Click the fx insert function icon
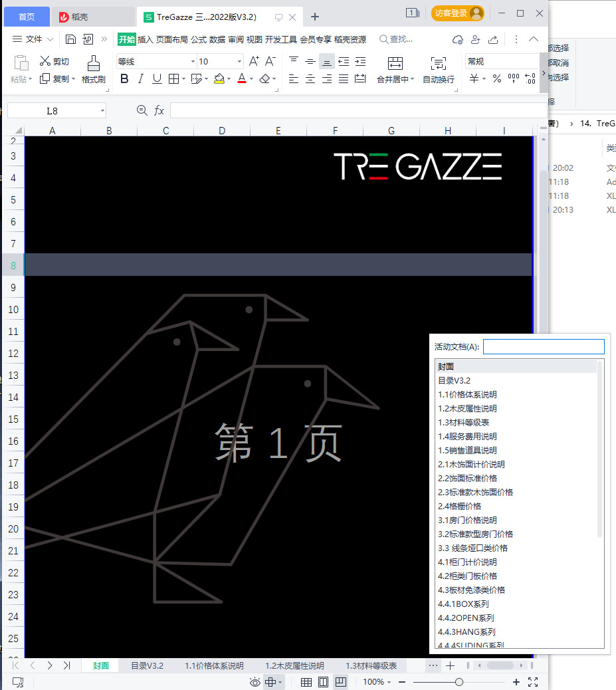 [x=159, y=110]
